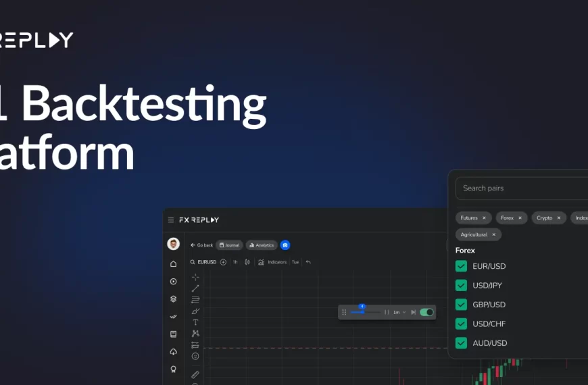
Task: Click the plus icon next to EURUSD
Action: (223, 262)
